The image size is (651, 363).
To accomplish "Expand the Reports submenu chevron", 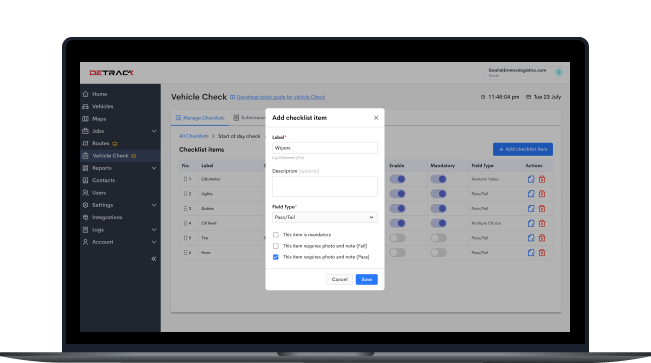I will click(154, 168).
